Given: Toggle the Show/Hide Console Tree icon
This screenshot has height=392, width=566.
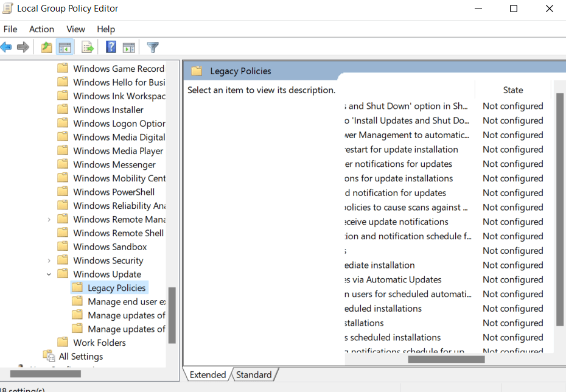Looking at the screenshot, I should click(65, 47).
